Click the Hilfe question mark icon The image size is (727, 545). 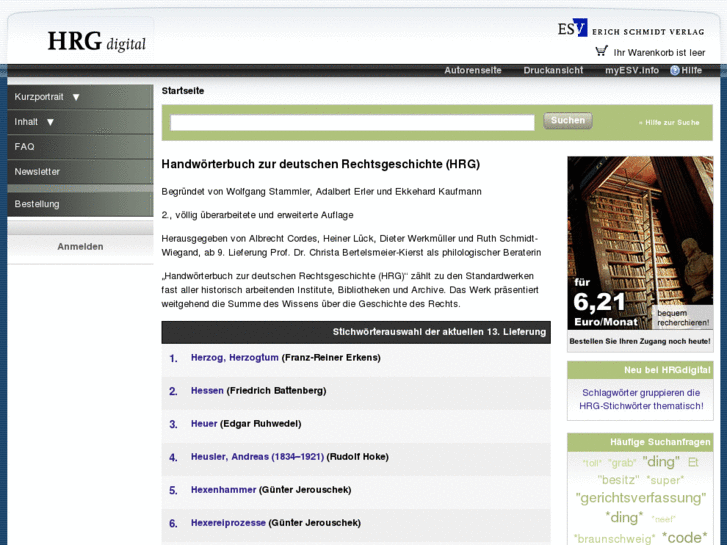[x=675, y=71]
